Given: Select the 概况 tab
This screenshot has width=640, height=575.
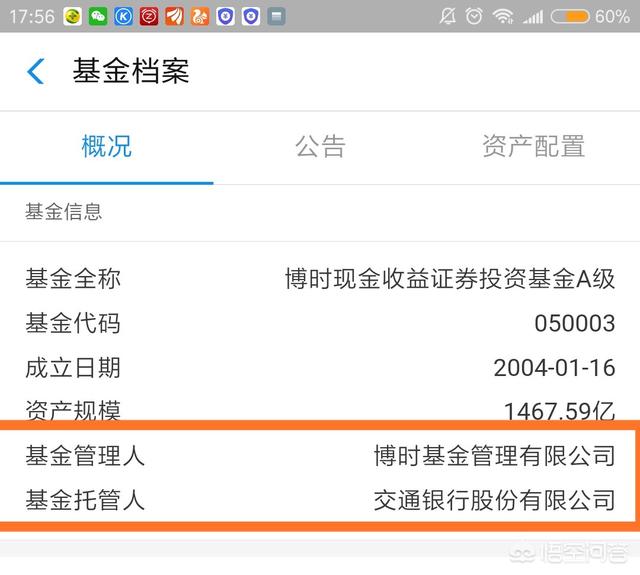Looking at the screenshot, I should tap(106, 147).
